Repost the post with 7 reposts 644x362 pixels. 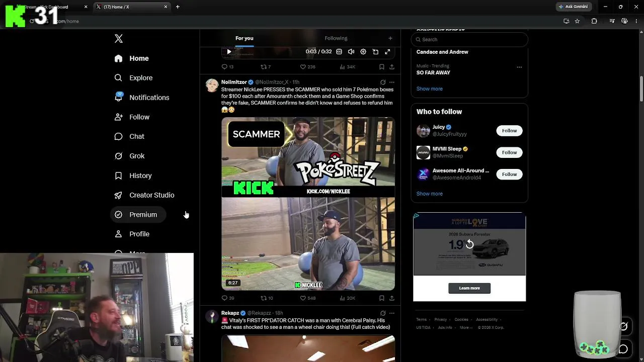pos(266,67)
